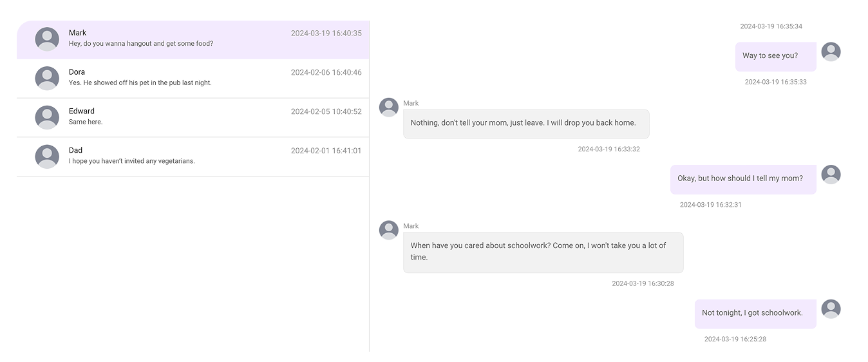Screen dimensions: 868x362
Task: Click the "Way to see you?" message bubble
Action: pos(775,57)
